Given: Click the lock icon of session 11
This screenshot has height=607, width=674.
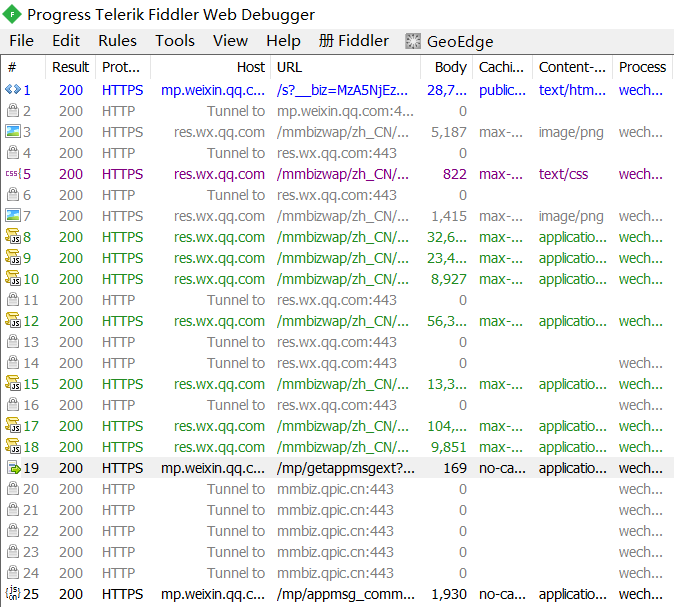Looking at the screenshot, I should (x=13, y=300).
